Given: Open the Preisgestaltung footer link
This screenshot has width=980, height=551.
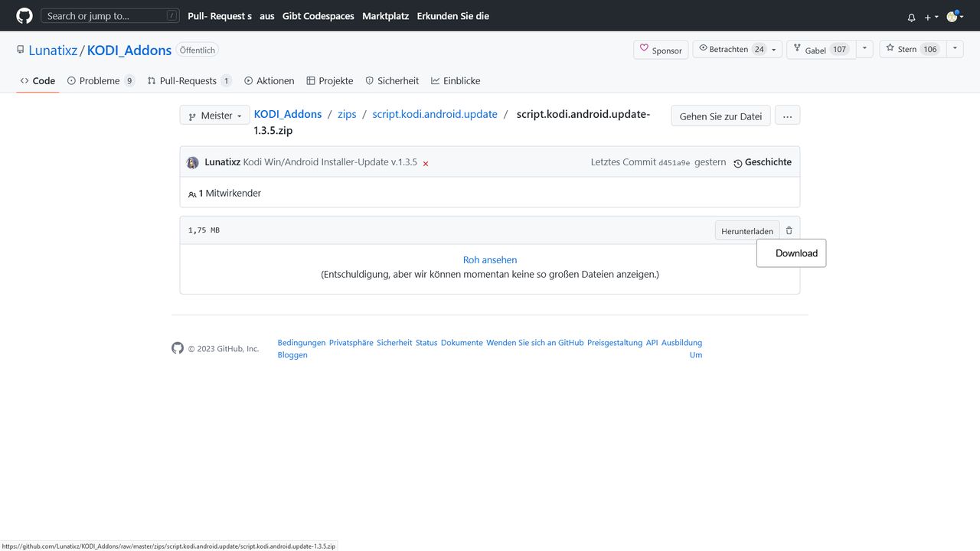Looking at the screenshot, I should (x=615, y=343).
